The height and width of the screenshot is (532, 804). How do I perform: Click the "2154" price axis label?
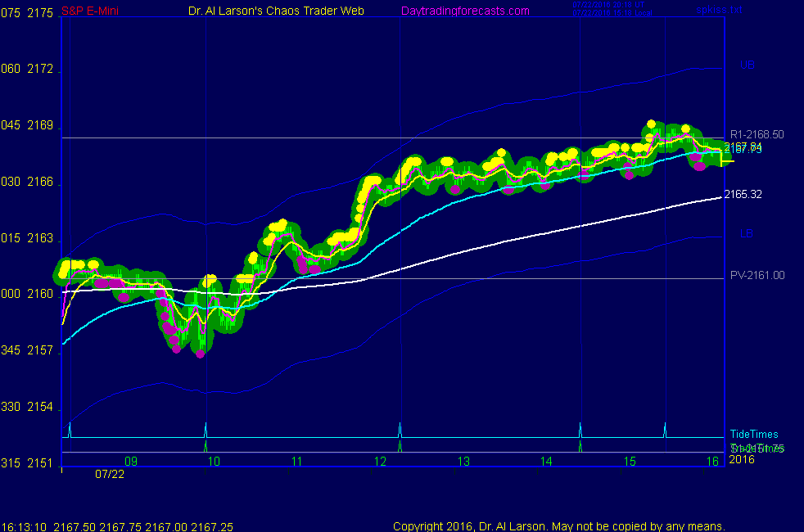click(40, 407)
